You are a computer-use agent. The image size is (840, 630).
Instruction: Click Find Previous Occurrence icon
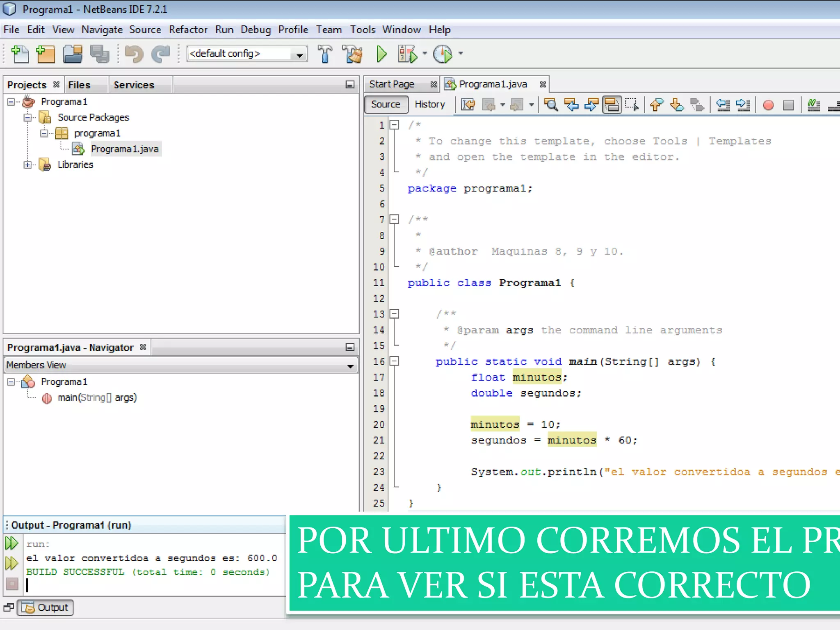point(571,105)
